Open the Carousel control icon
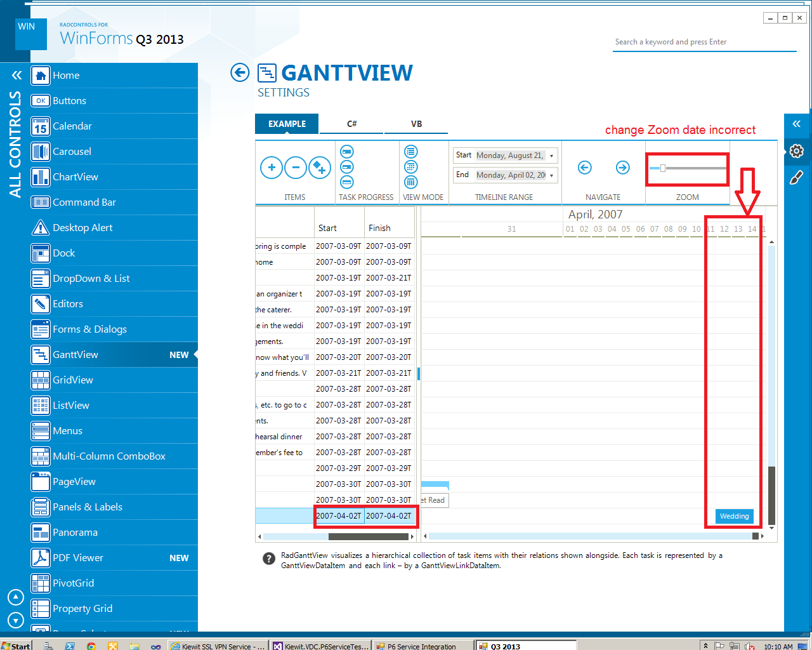 pyautogui.click(x=41, y=152)
